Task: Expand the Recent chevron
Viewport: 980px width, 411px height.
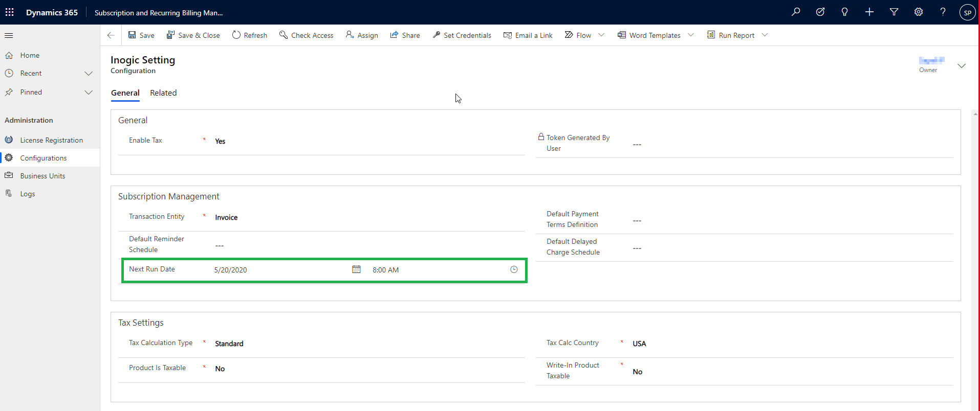Action: [x=89, y=74]
